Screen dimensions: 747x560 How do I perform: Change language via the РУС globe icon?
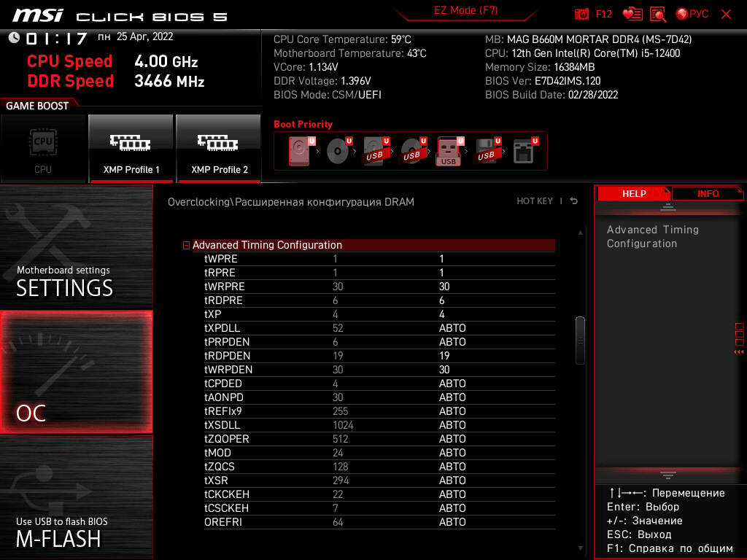coord(692,14)
